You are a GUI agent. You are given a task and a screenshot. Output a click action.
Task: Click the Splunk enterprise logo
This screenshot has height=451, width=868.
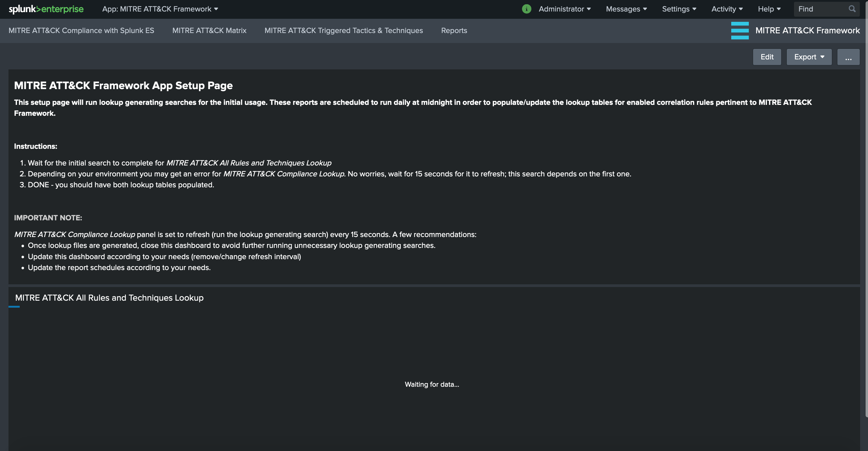coord(46,9)
